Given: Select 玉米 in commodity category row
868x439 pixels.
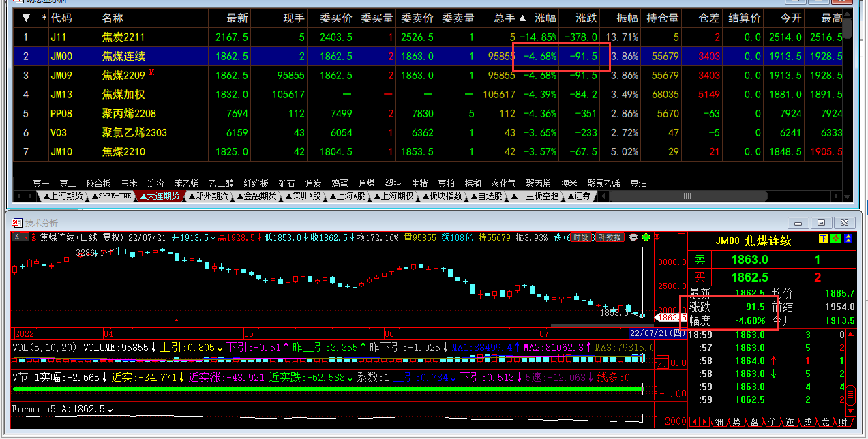Looking at the screenshot, I should tap(130, 183).
